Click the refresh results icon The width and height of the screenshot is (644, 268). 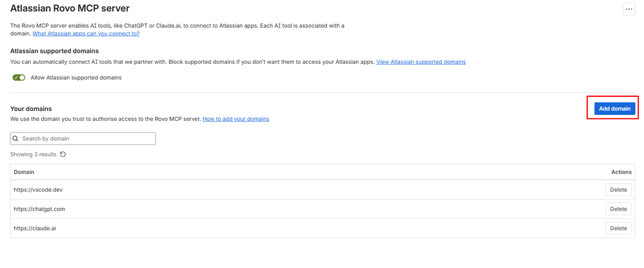(63, 154)
